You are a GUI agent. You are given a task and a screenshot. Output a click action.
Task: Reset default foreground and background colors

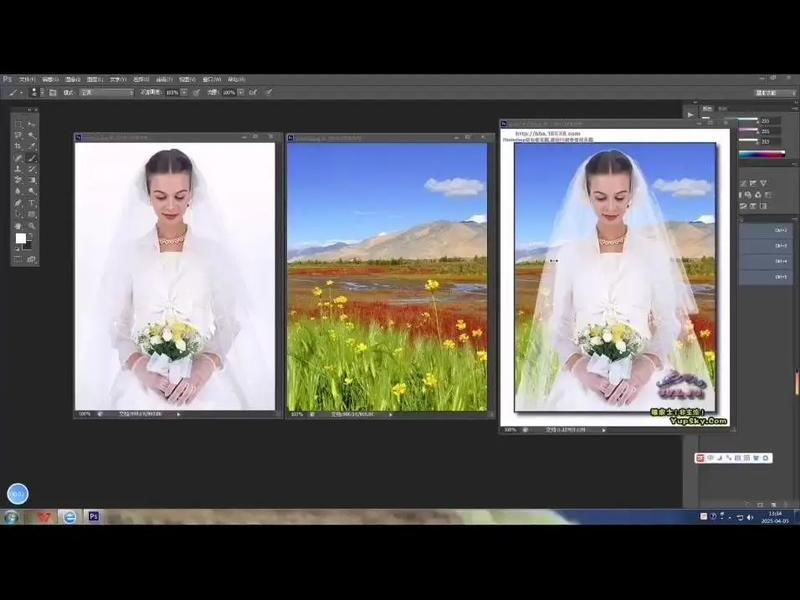[x=17, y=249]
